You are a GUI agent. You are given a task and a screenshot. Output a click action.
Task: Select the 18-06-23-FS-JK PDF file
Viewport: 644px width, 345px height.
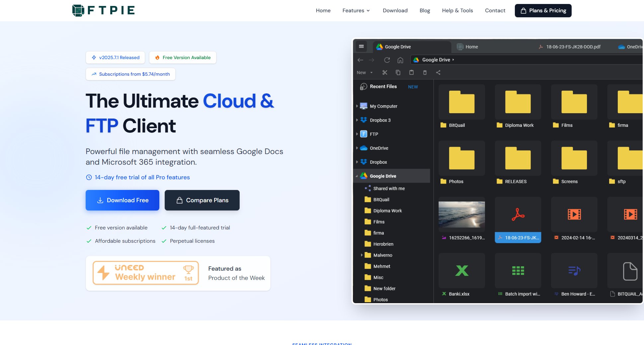518,220
